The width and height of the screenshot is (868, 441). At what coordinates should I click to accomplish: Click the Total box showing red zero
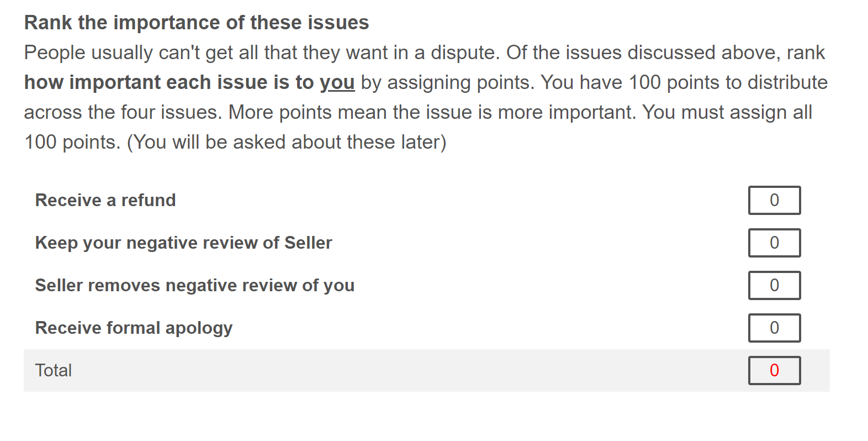(x=774, y=370)
